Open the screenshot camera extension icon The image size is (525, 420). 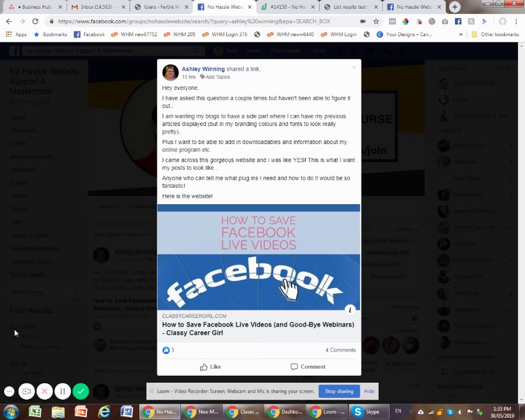(445, 22)
